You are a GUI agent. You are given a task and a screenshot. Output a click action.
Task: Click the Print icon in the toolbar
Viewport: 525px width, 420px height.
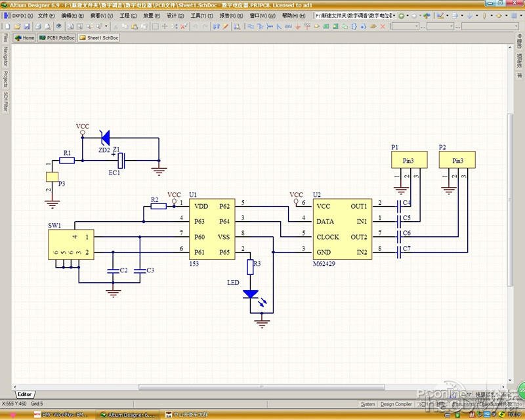(x=36, y=26)
